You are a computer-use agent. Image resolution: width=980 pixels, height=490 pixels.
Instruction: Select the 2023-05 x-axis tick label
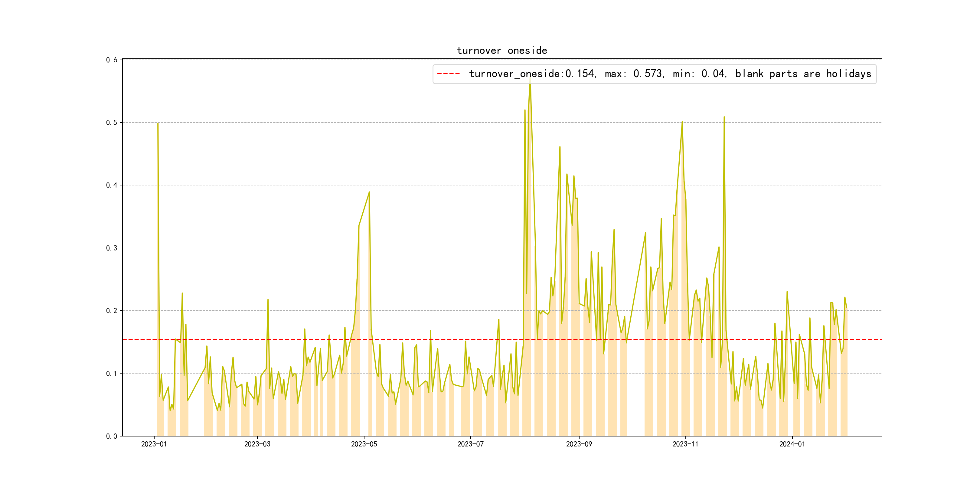click(364, 444)
